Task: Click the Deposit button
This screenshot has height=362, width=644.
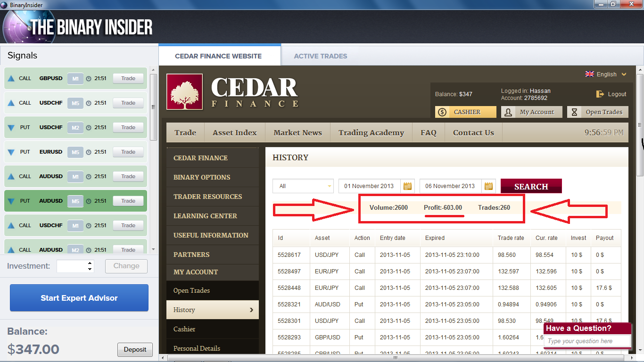Action: point(135,350)
